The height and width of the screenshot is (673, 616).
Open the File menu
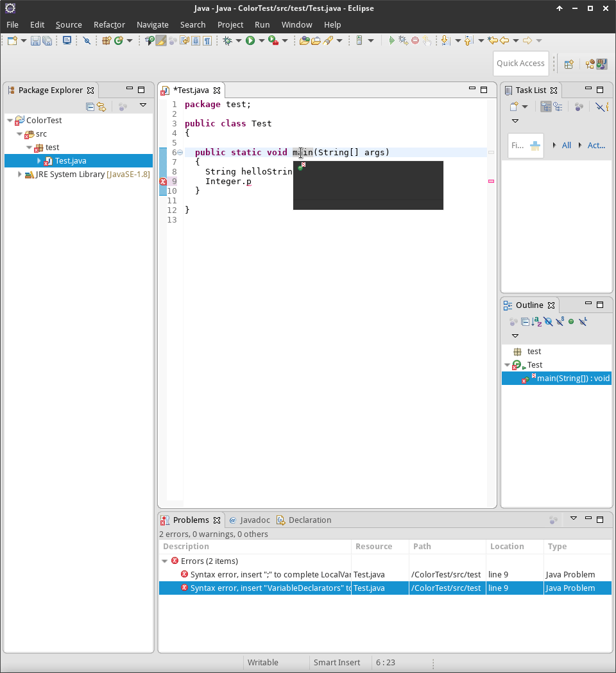click(12, 25)
